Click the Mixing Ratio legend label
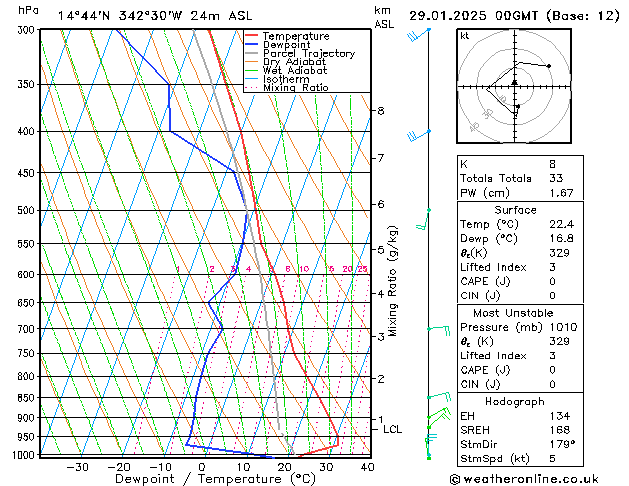The image size is (629, 486). click(x=296, y=87)
